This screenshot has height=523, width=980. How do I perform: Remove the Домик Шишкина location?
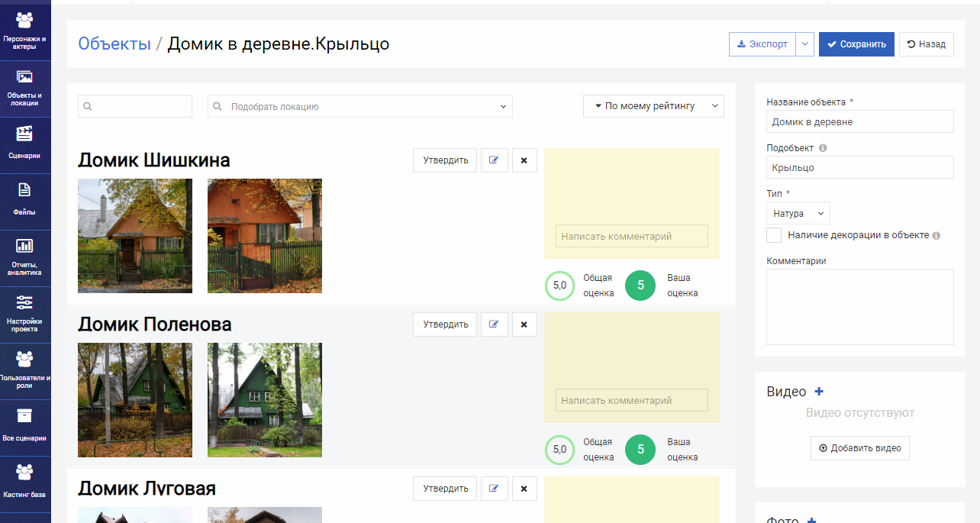524,160
